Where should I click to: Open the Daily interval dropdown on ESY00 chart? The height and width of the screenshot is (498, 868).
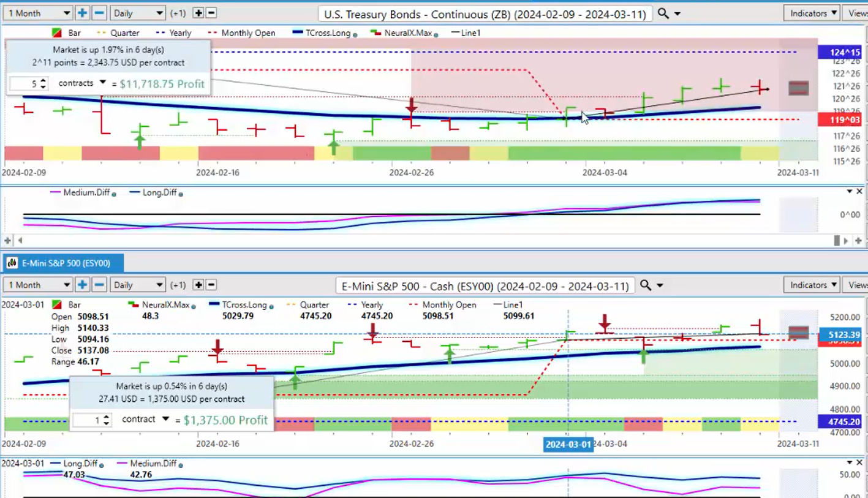[x=138, y=285]
